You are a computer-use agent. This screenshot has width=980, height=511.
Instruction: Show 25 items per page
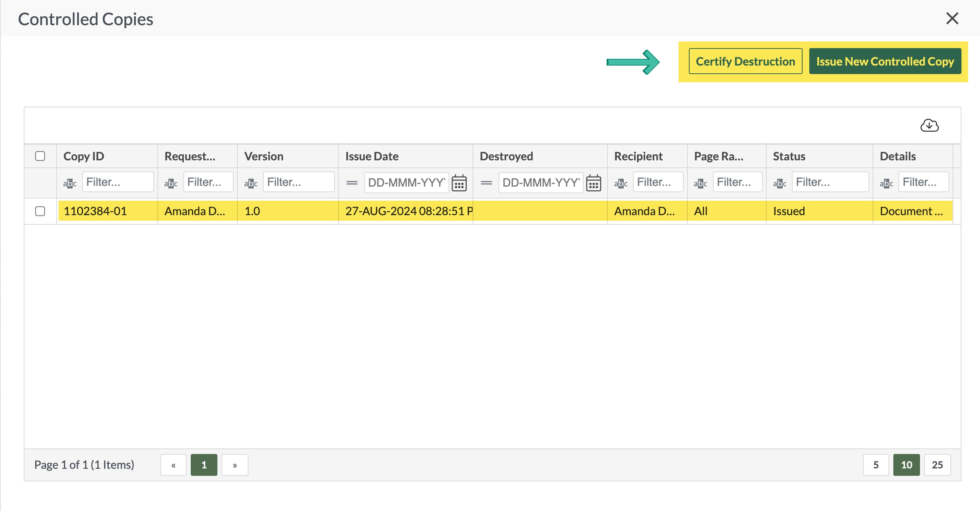click(937, 465)
